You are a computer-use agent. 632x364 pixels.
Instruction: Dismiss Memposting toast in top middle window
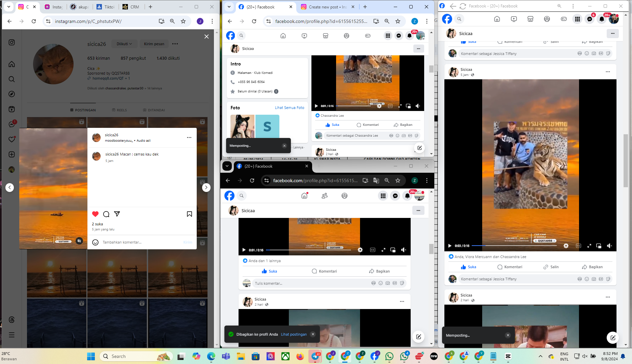(284, 146)
